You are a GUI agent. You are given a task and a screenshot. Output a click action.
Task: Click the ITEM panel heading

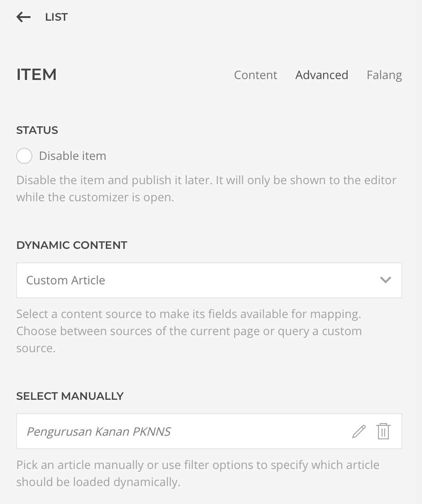[37, 75]
